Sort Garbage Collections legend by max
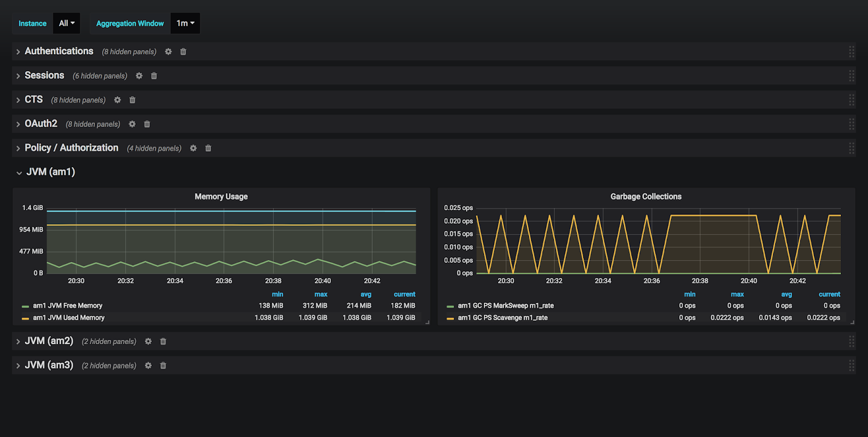Screen dimensions: 868x437 (x=737, y=294)
